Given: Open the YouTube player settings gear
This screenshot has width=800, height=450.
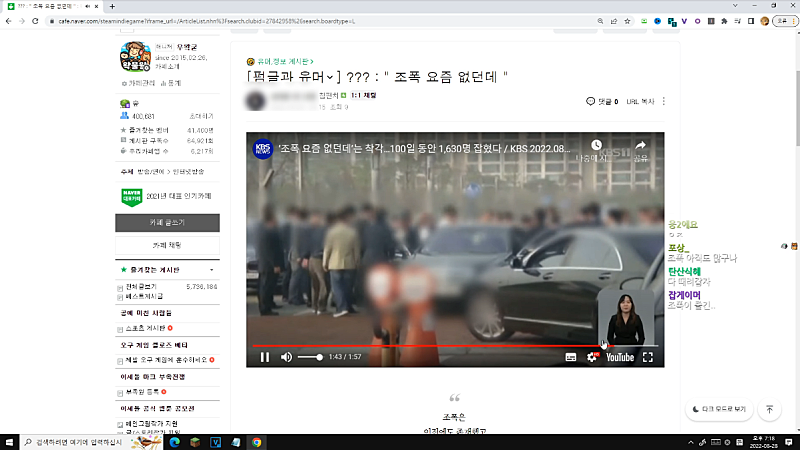Looking at the screenshot, I should pyautogui.click(x=592, y=357).
